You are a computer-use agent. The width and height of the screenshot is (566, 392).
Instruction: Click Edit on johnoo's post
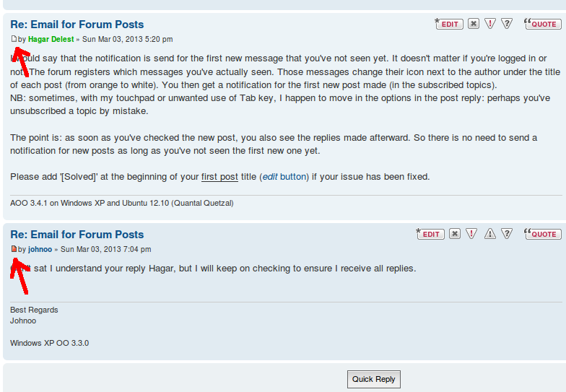[x=431, y=234]
